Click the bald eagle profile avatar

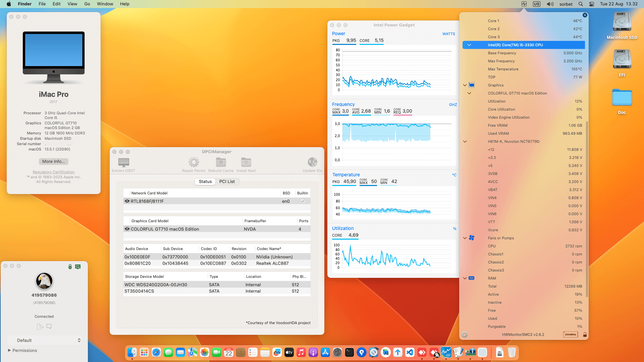click(44, 281)
